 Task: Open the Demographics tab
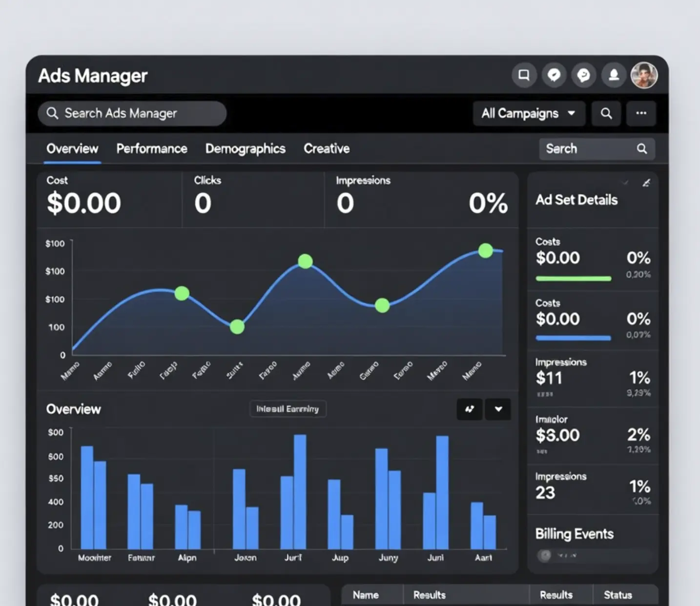pos(246,149)
